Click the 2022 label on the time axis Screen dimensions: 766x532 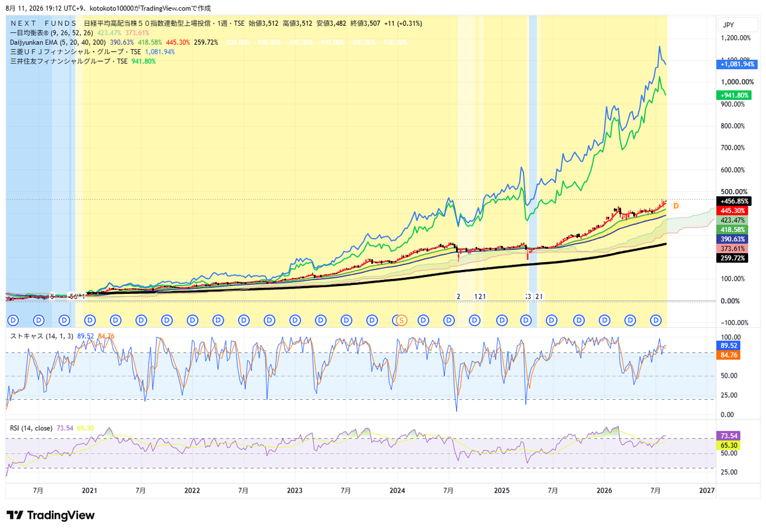pyautogui.click(x=192, y=491)
